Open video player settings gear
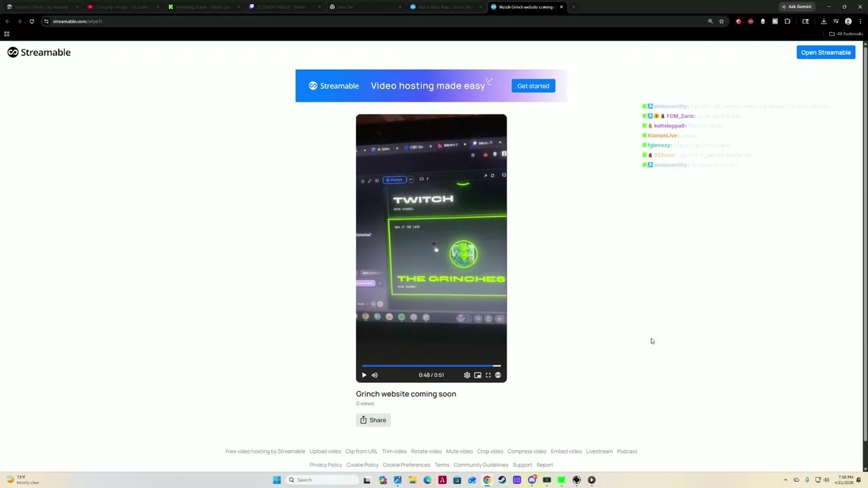The width and height of the screenshot is (868, 488). click(x=467, y=375)
